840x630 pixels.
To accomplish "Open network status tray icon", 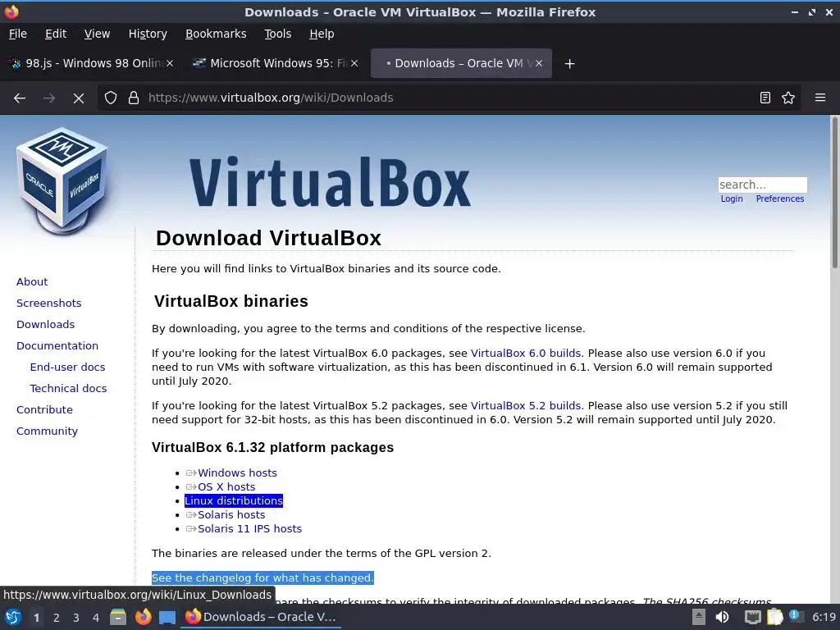I will pyautogui.click(x=753, y=617).
